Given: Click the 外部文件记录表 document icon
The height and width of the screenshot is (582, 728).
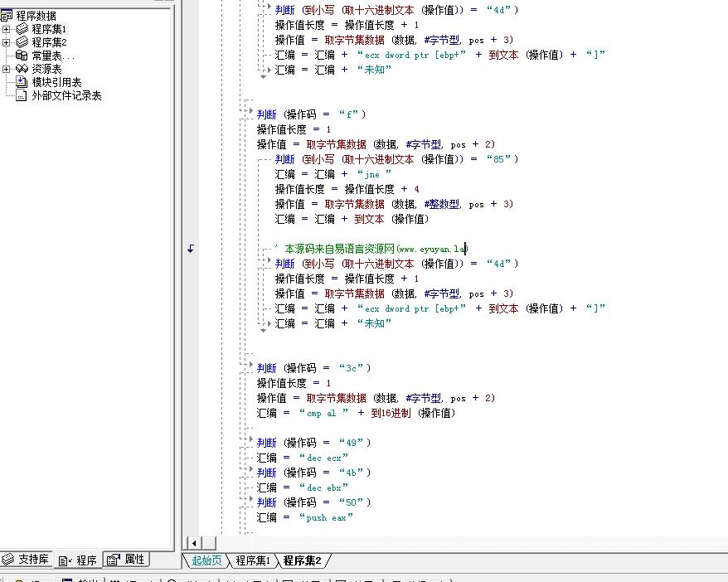Looking at the screenshot, I should [x=22, y=95].
